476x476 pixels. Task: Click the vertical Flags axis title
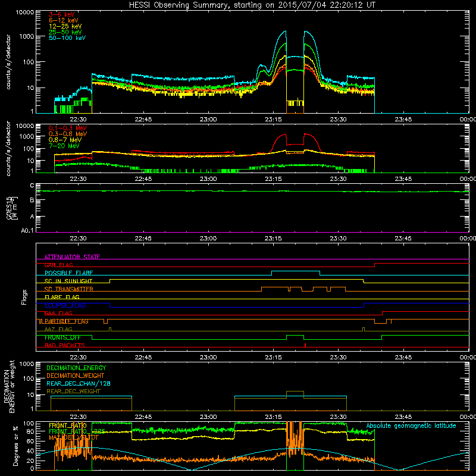pyautogui.click(x=24, y=297)
